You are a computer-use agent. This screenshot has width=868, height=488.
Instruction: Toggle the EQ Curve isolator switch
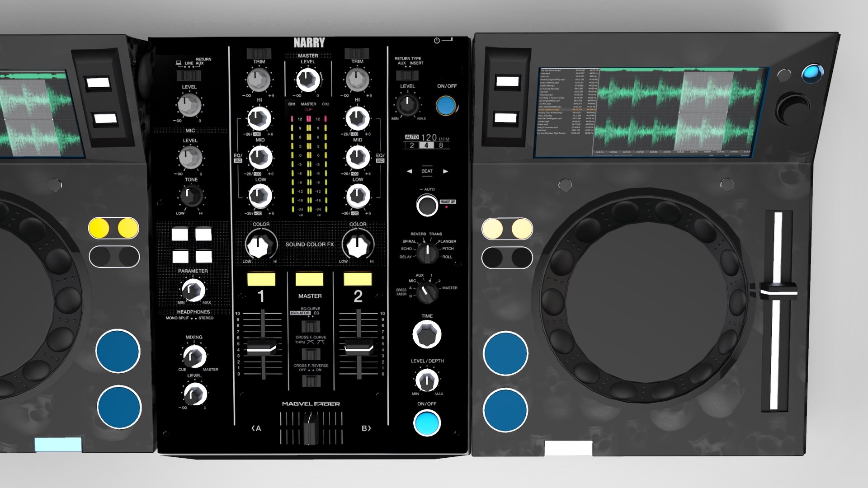[311, 326]
